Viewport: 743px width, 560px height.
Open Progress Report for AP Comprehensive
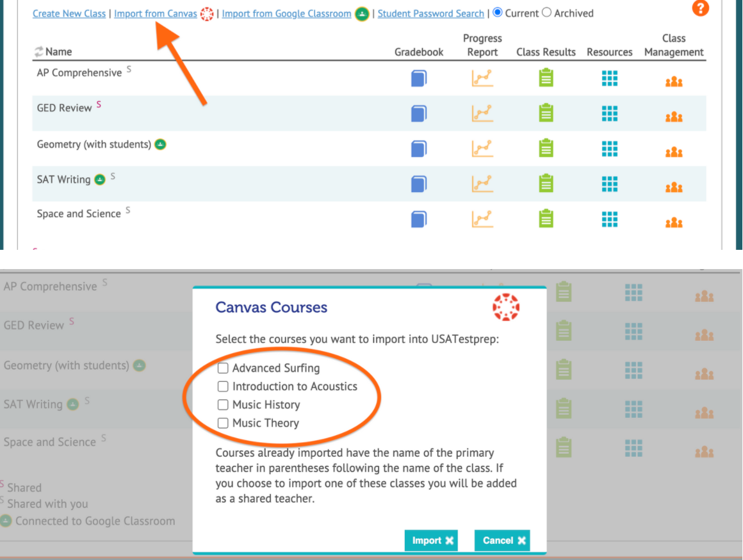[482, 78]
